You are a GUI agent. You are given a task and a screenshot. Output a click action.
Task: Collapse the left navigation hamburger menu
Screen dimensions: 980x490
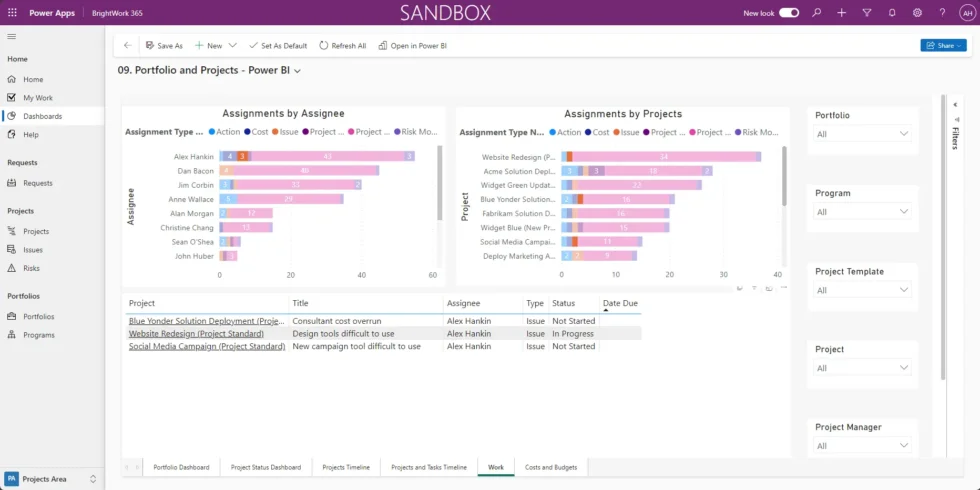tap(12, 37)
